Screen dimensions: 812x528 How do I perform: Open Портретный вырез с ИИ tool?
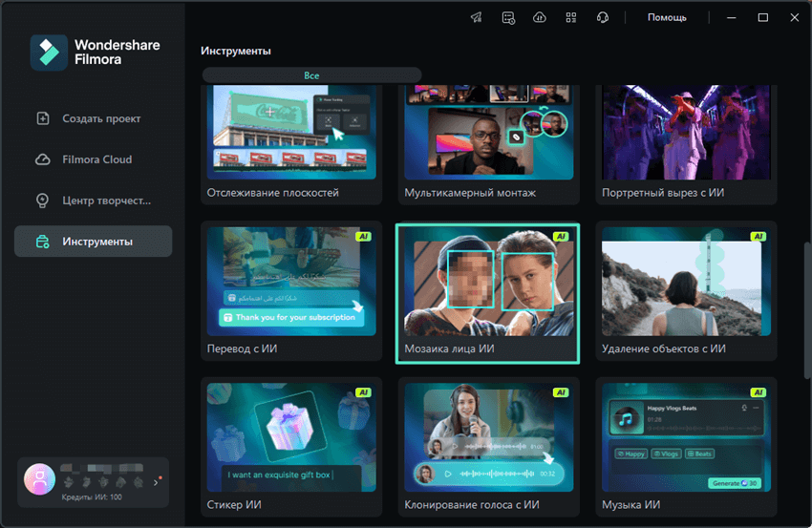(686, 144)
